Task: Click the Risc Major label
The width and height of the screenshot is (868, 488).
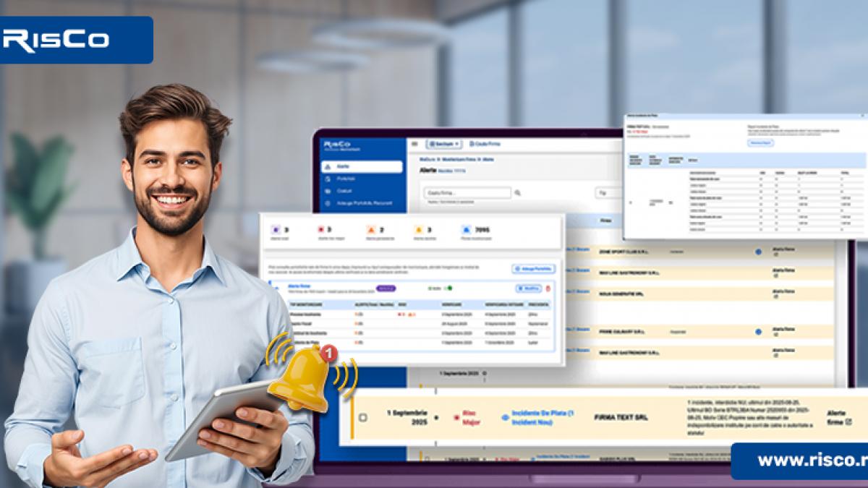Action: pos(471,417)
